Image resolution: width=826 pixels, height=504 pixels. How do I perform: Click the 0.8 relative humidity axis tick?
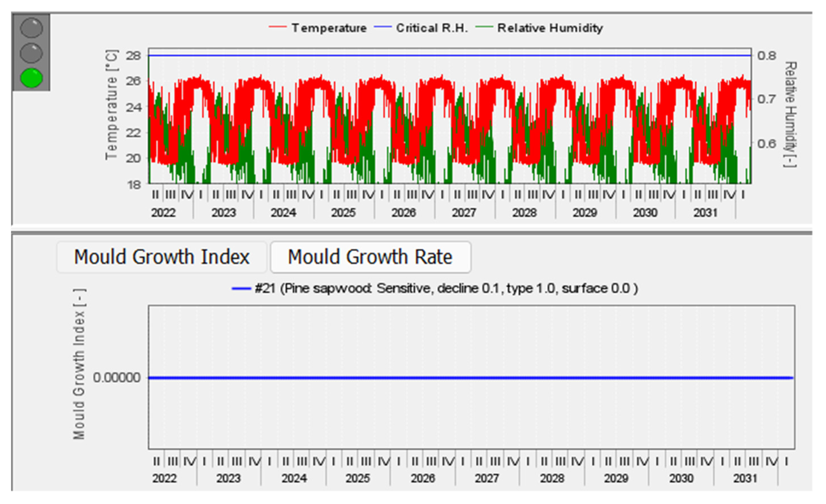click(x=766, y=56)
